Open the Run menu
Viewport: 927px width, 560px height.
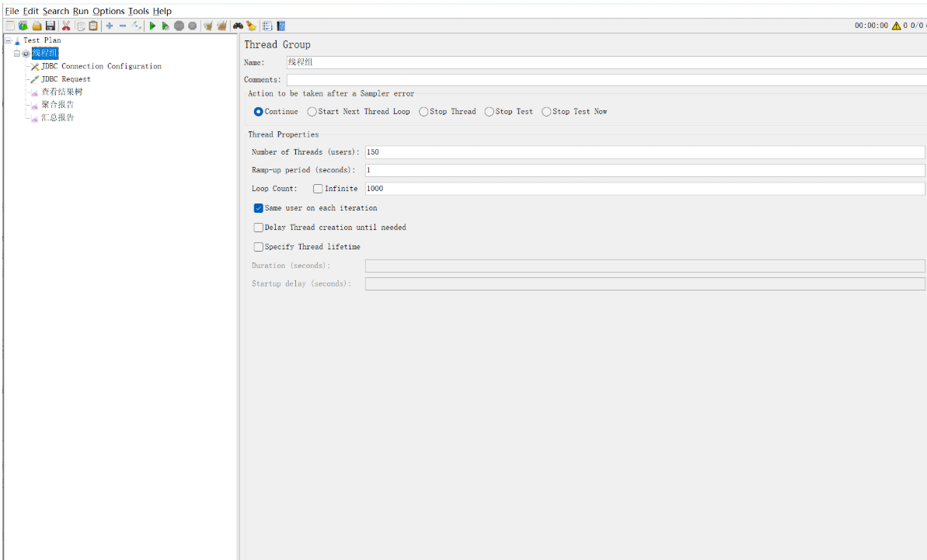coord(80,11)
